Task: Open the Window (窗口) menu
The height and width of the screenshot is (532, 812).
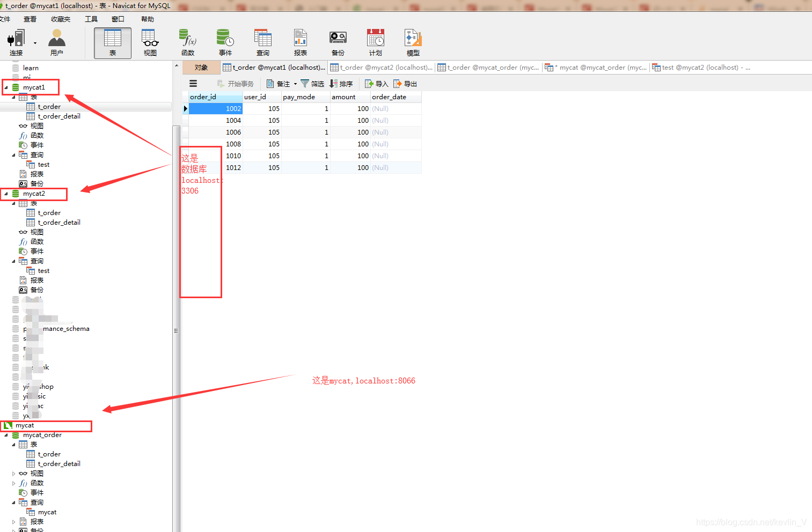Action: click(x=118, y=19)
